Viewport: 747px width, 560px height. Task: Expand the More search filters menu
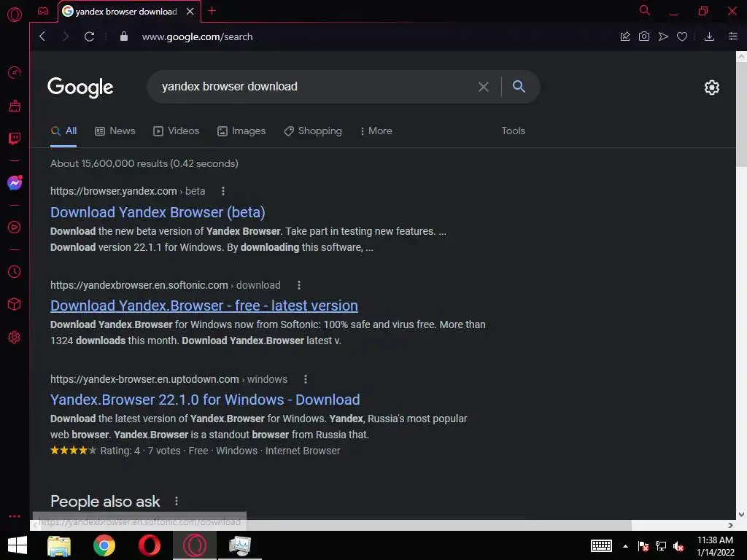[376, 131]
